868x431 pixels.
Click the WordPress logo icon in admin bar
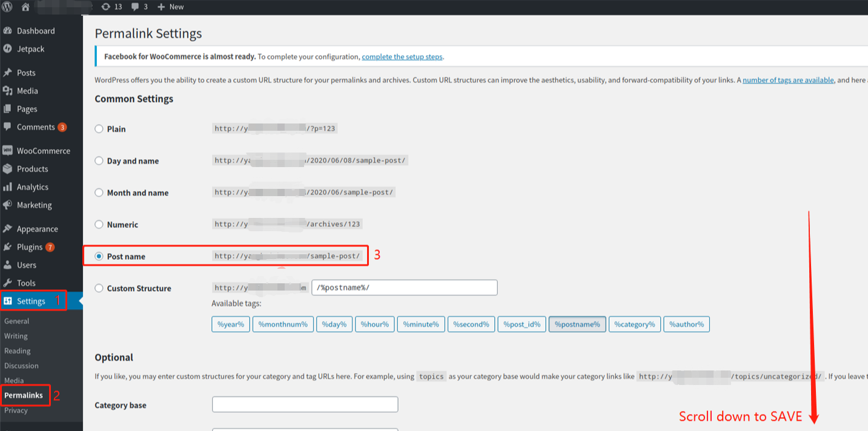(7, 7)
